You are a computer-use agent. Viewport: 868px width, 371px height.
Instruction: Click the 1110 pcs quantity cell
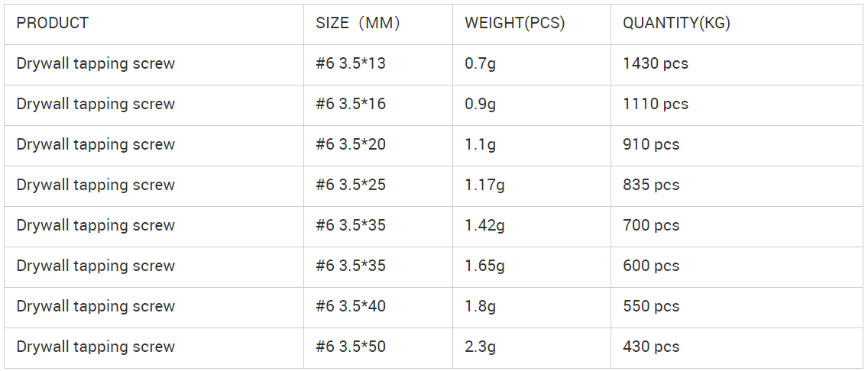[x=655, y=104]
